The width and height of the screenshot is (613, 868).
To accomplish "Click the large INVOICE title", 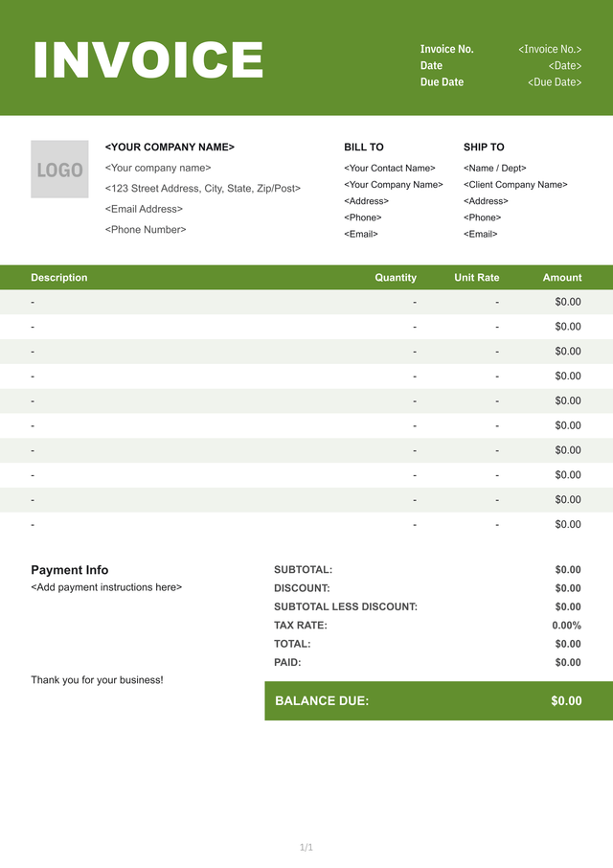I will pos(148,60).
